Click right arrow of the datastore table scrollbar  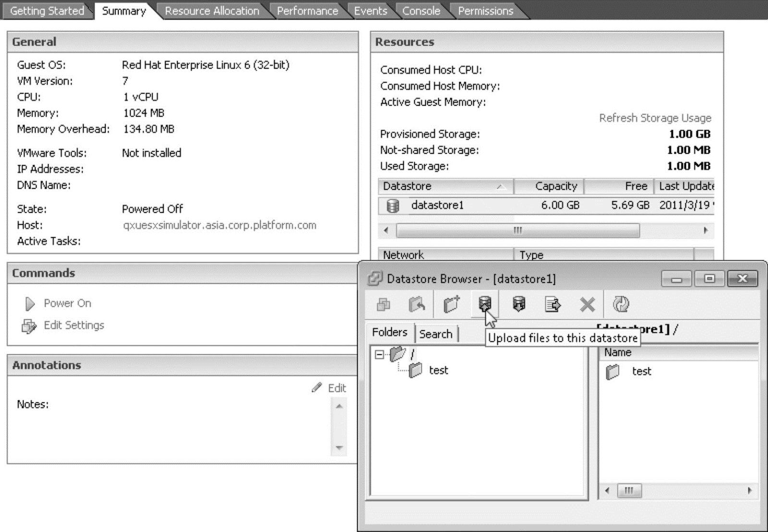pyautogui.click(x=706, y=230)
